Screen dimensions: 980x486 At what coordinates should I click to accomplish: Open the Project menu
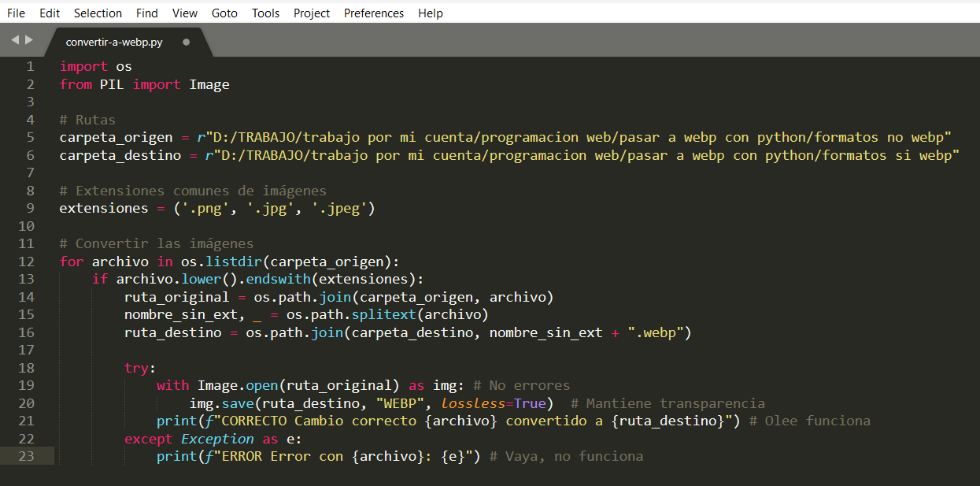click(x=312, y=13)
